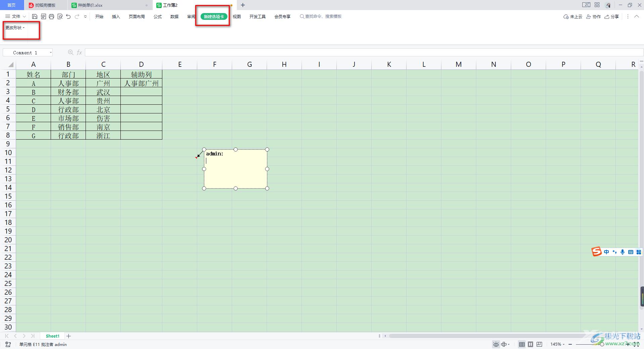Click the cell with 浙江
This screenshot has height=349, width=644.
coord(103,136)
